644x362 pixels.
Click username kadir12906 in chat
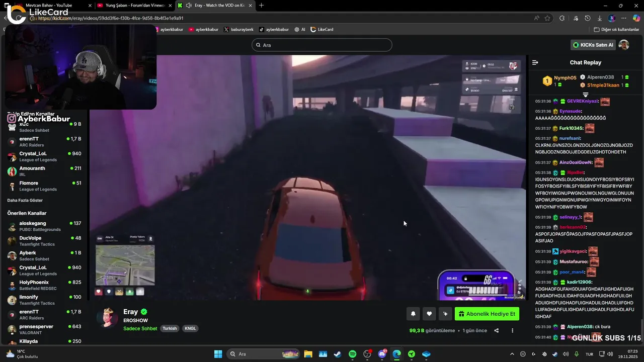point(580,282)
